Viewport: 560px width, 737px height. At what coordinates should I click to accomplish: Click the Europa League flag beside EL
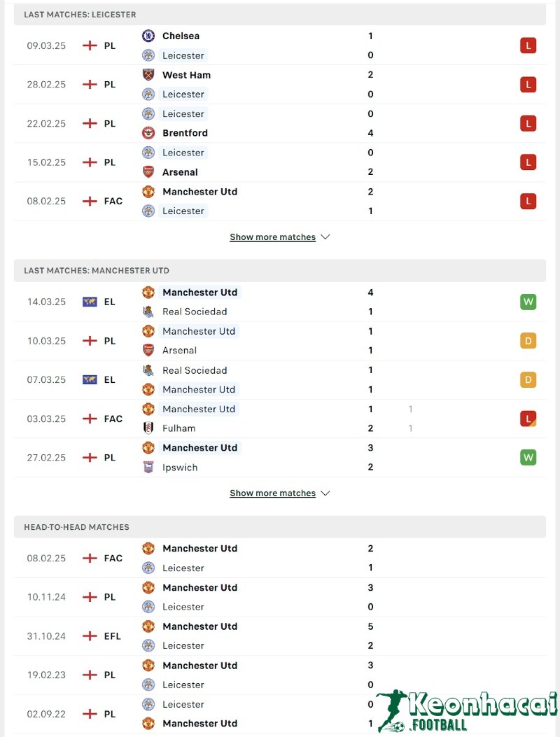[90, 302]
